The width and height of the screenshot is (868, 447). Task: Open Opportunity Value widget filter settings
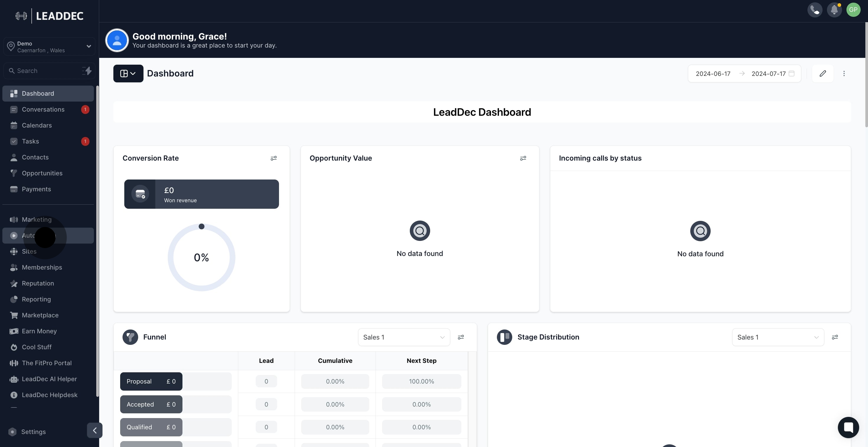click(523, 158)
